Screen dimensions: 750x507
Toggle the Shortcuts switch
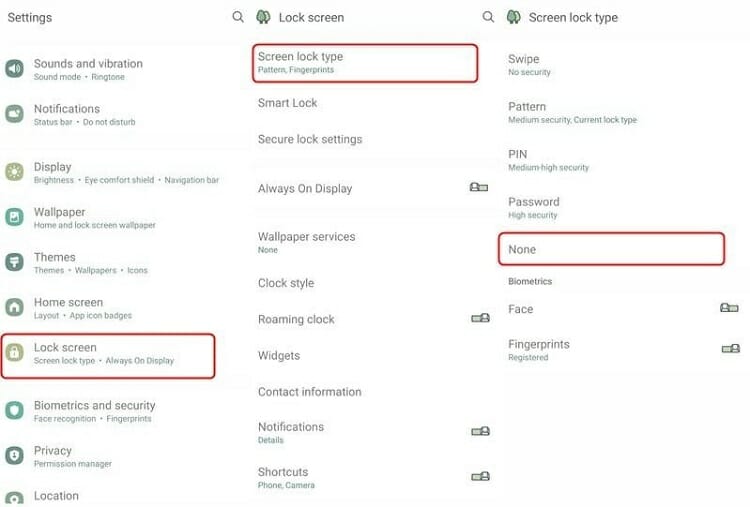pyautogui.click(x=480, y=476)
